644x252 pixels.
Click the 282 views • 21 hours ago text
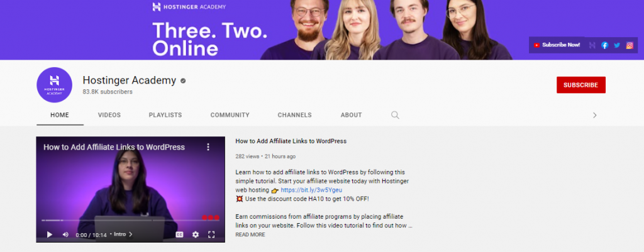265,156
